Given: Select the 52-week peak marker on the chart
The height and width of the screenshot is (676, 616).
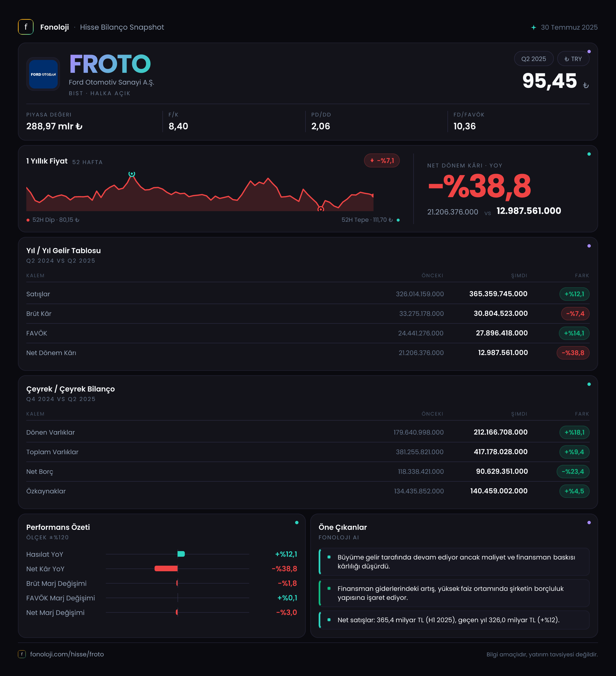Looking at the screenshot, I should pos(132,174).
